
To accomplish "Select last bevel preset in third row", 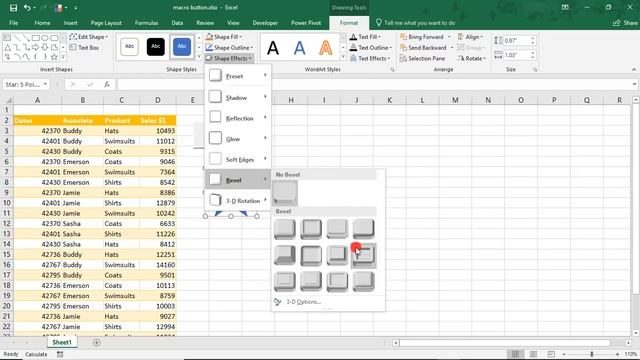I will pyautogui.click(x=363, y=281).
